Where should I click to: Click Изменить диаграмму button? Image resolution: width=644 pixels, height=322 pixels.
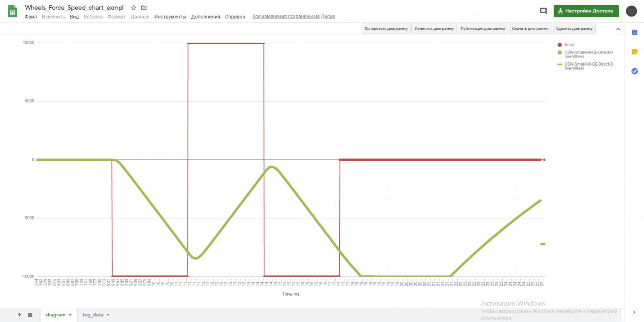[434, 29]
